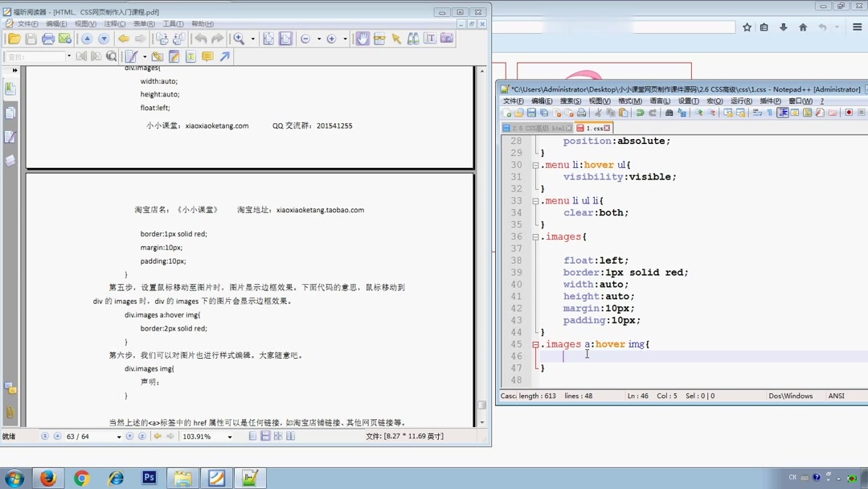Image resolution: width=868 pixels, height=489 pixels.
Task: Launch Photoshop from the taskbar
Action: [x=149, y=478]
